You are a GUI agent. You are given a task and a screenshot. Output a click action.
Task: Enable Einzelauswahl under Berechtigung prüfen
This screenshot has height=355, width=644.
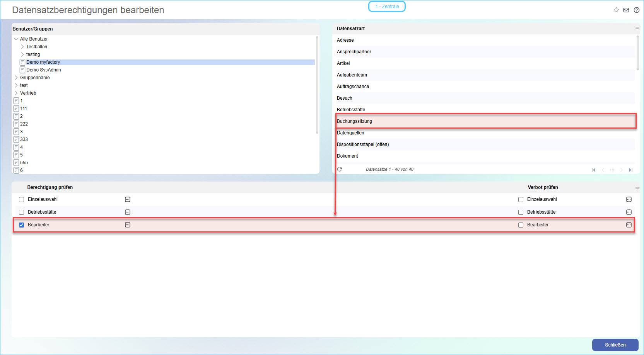tap(22, 200)
